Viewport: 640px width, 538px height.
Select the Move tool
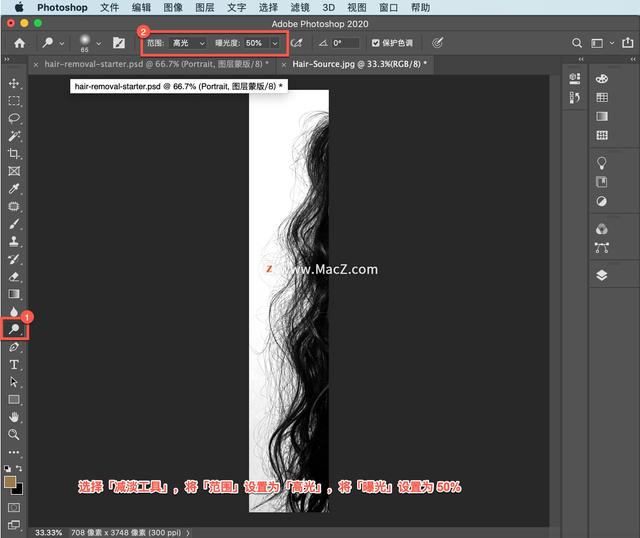(14, 83)
